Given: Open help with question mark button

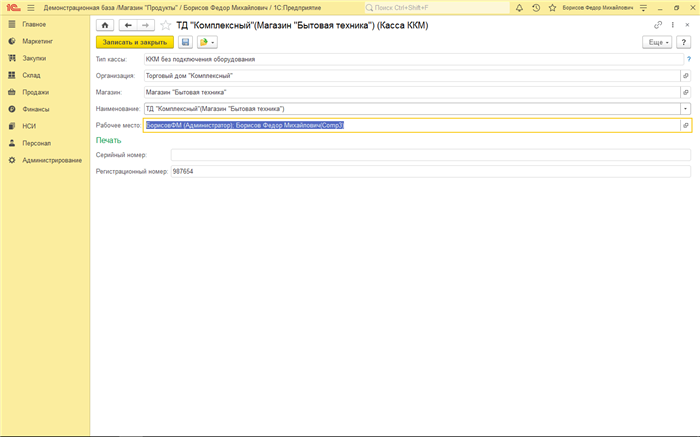Looking at the screenshot, I should coord(683,42).
